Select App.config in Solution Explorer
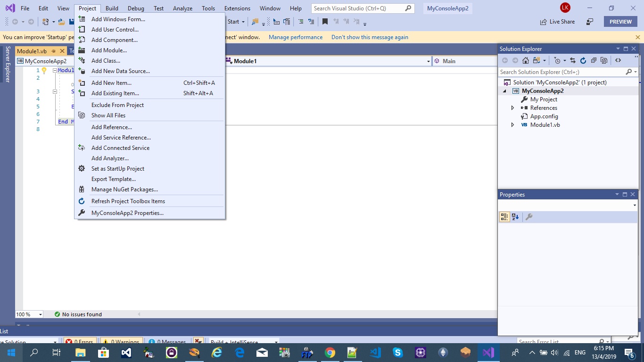 pyautogui.click(x=544, y=116)
